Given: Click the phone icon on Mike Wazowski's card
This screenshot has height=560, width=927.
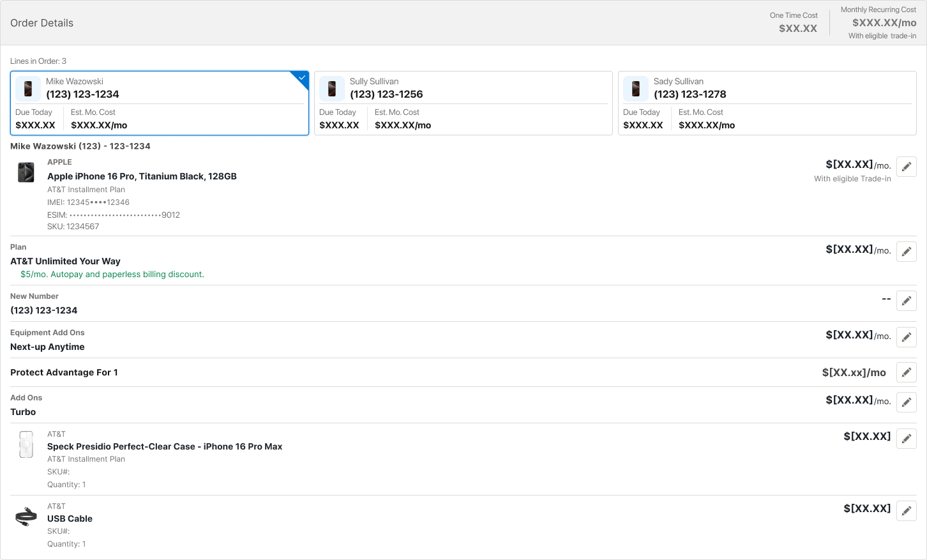Looking at the screenshot, I should point(28,89).
